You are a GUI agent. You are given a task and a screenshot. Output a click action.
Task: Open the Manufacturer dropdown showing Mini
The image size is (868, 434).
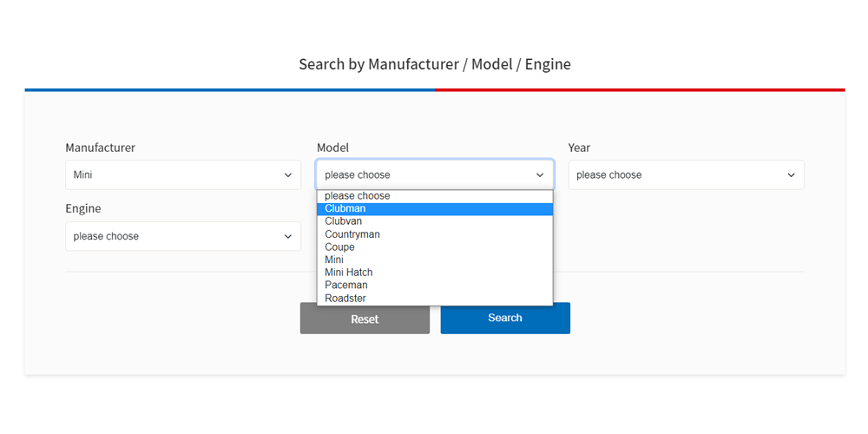183,175
